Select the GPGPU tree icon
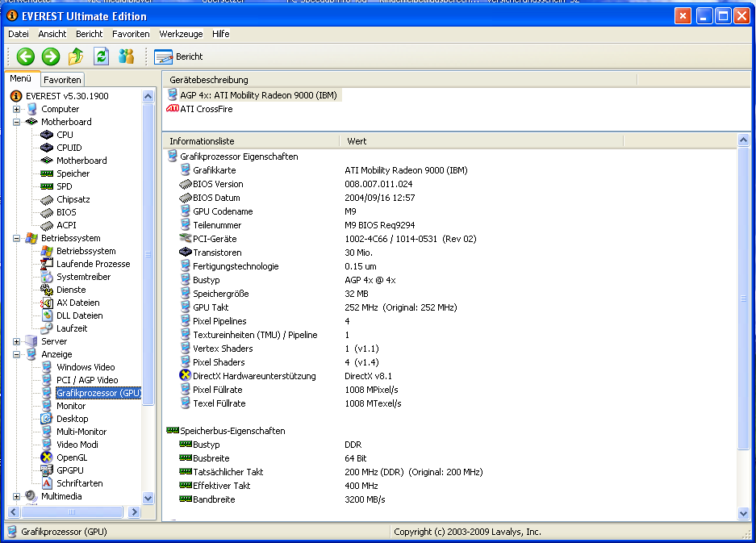This screenshot has height=543, width=756. coord(47,470)
